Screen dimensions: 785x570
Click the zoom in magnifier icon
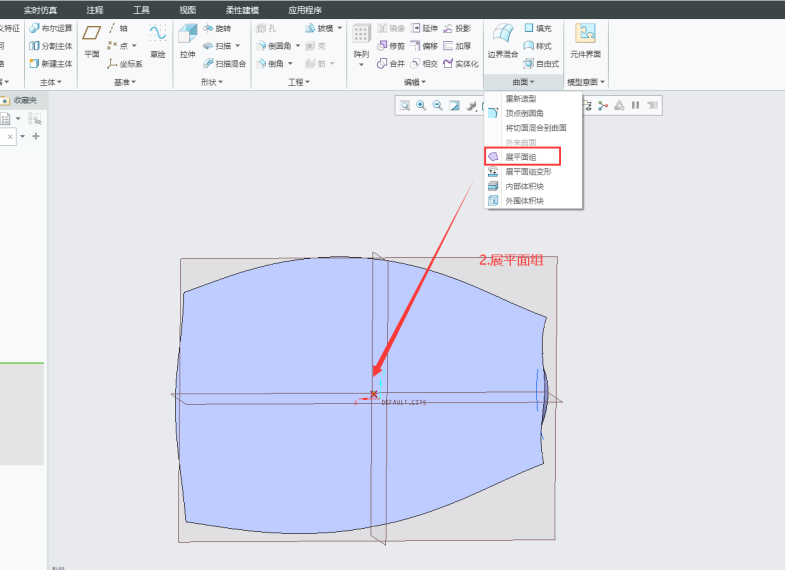(x=421, y=105)
